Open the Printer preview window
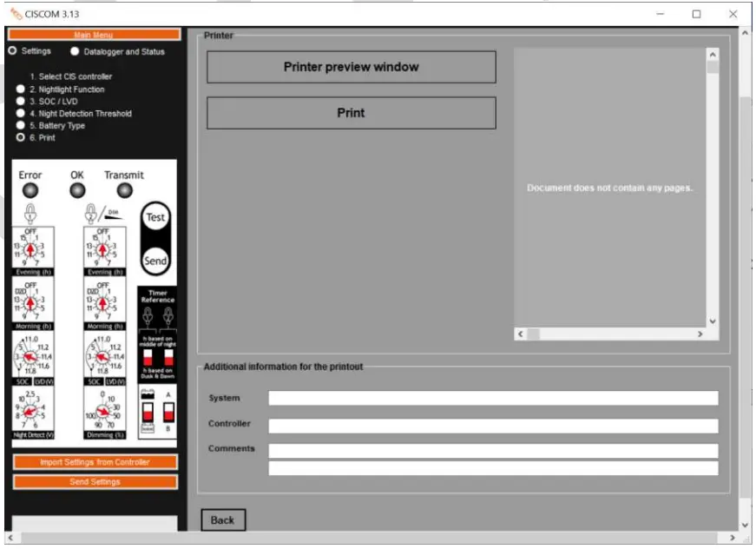Screen dimensions: 756x549 pyautogui.click(x=350, y=66)
